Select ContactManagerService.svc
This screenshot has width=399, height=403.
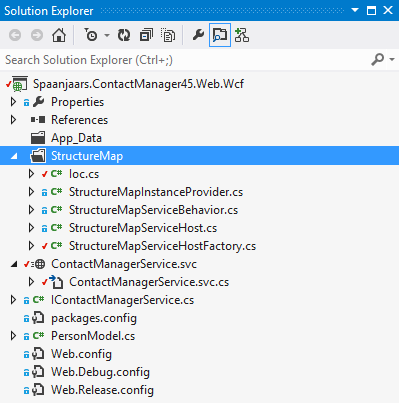point(124,264)
